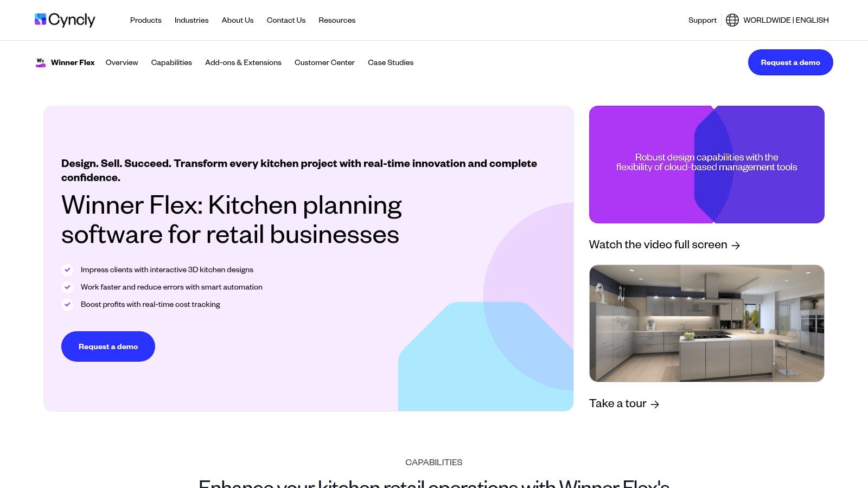The height and width of the screenshot is (488, 868).
Task: Click the kitchen tour preview thumbnail
Action: [x=706, y=323]
